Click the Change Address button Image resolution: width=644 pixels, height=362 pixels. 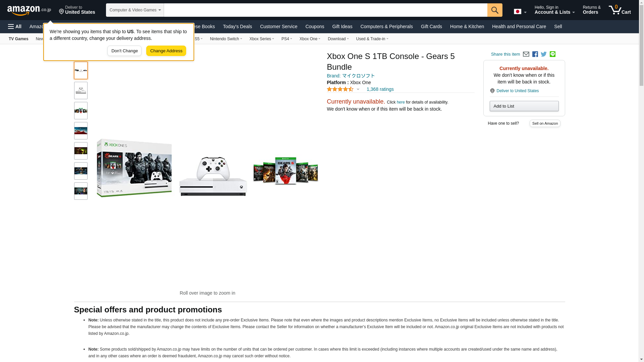(166, 51)
